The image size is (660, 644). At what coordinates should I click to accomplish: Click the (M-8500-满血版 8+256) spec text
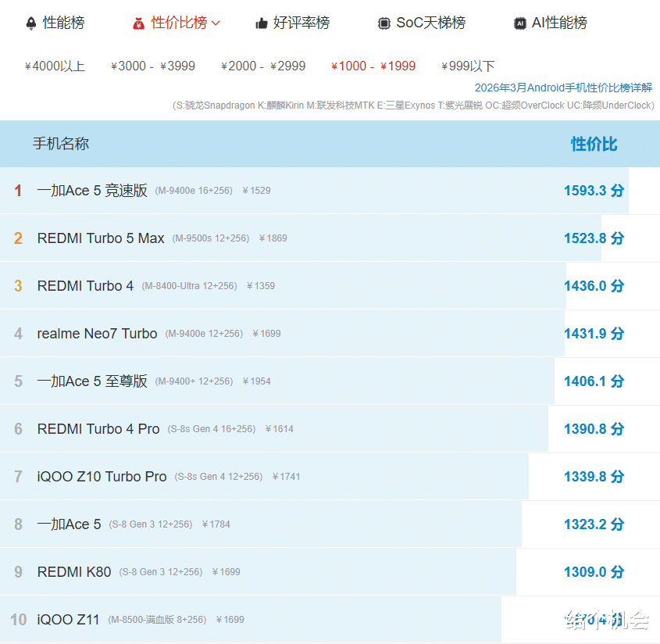157,620
